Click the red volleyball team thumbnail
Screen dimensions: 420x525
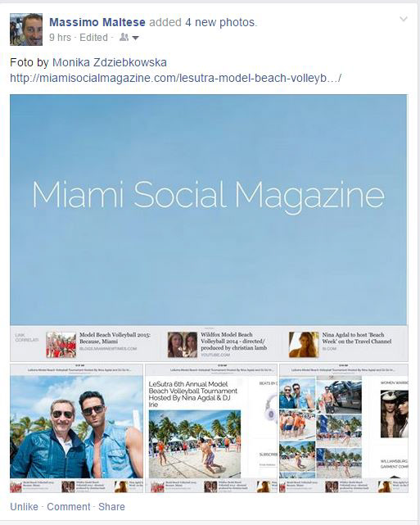(x=61, y=345)
